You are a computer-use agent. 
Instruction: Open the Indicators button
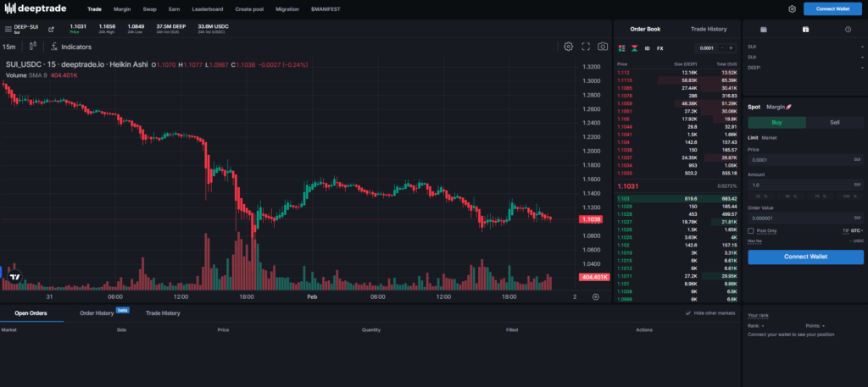coord(71,47)
